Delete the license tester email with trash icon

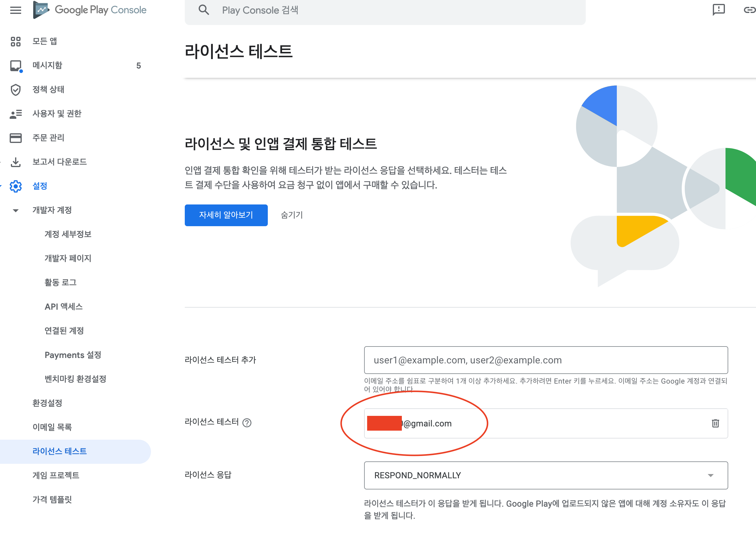point(715,423)
